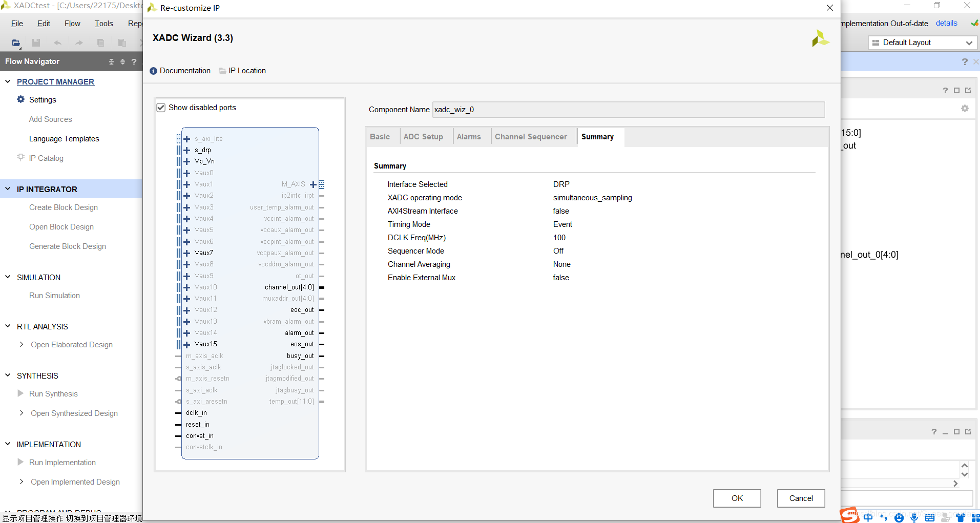980x523 pixels.
Task: Expand the Vaux15 port plus icon
Action: [187, 344]
